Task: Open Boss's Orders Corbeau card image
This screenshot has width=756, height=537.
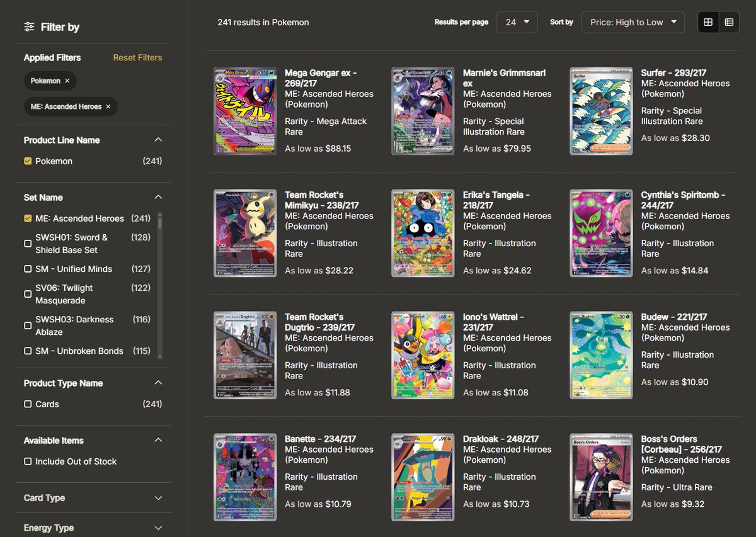Action: pos(601,477)
